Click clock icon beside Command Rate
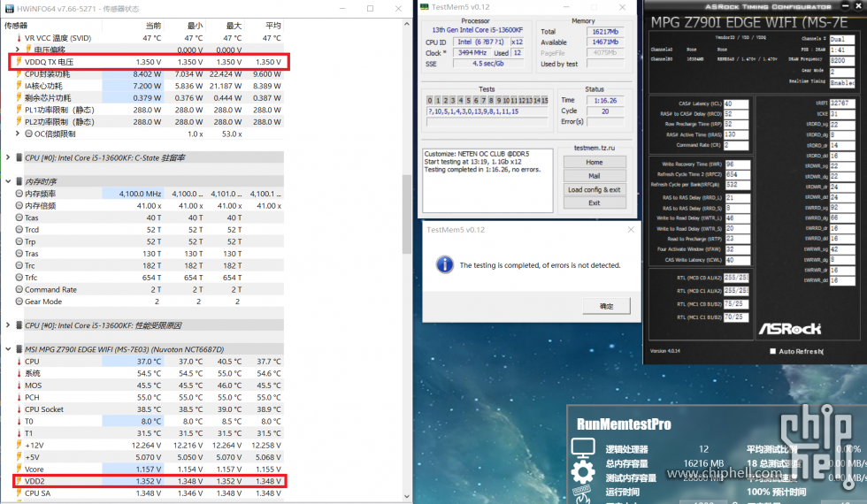Image resolution: width=867 pixels, height=504 pixels. pos(19,290)
